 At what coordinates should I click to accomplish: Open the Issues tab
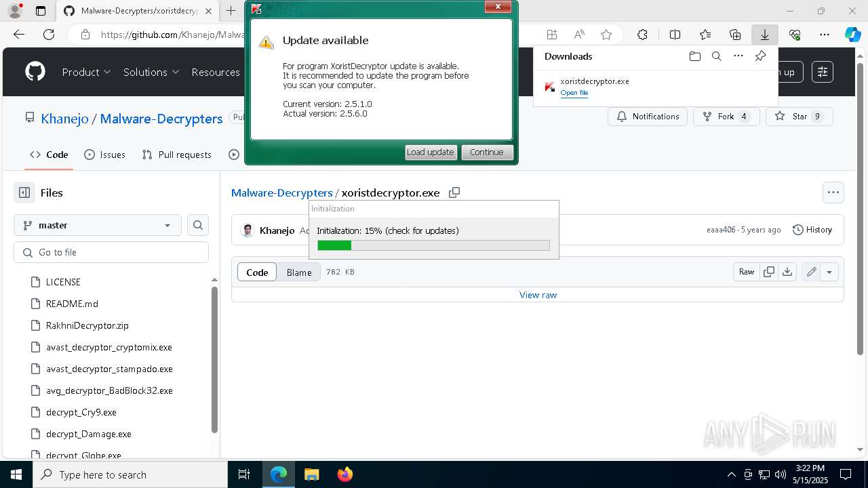tap(104, 155)
